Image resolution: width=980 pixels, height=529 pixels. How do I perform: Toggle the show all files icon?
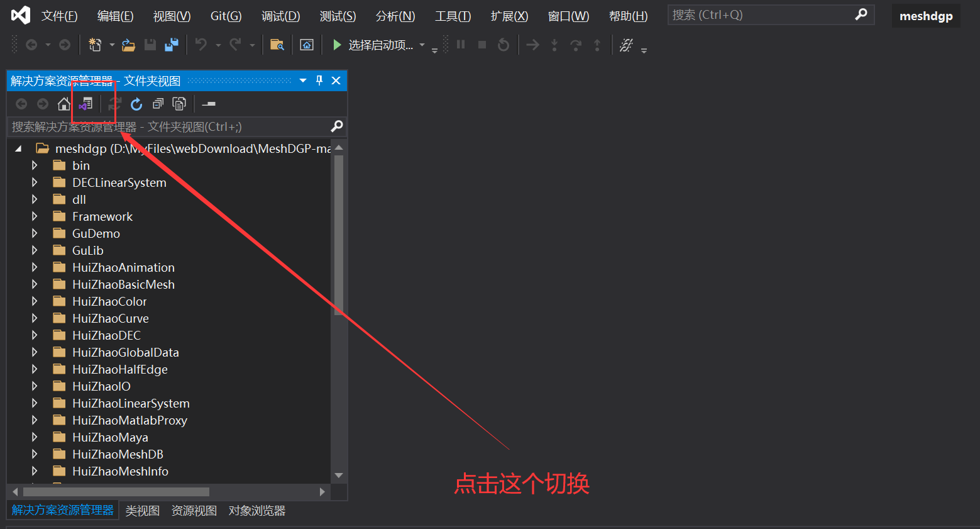coord(179,104)
